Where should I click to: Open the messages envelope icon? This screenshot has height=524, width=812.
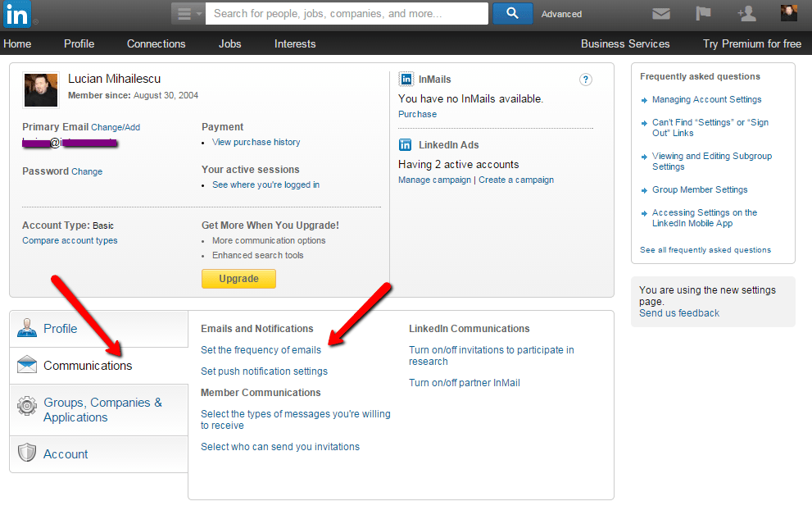coord(660,14)
